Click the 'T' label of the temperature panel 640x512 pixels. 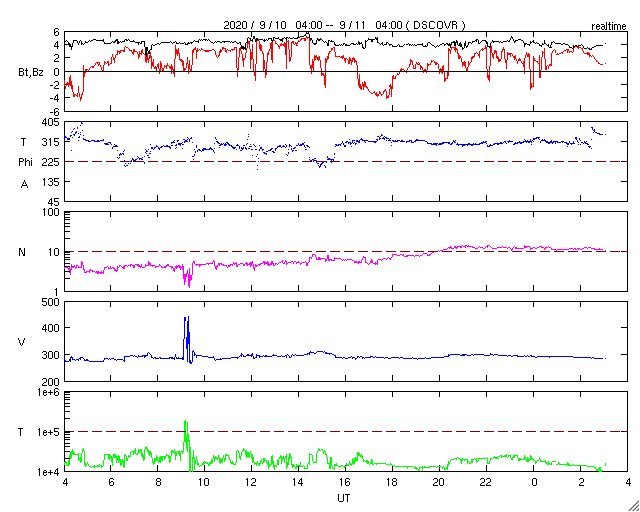[20, 432]
